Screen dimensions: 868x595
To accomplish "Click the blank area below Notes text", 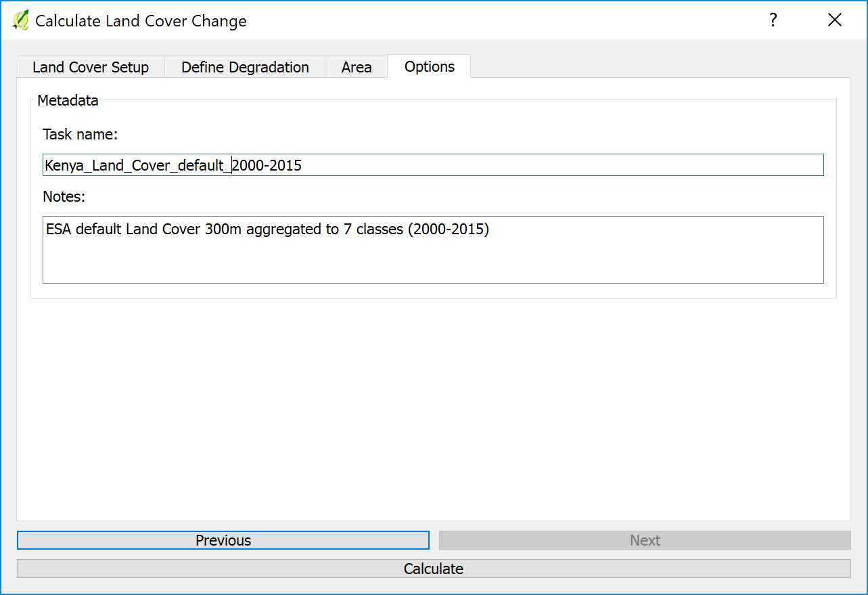I will click(433, 264).
